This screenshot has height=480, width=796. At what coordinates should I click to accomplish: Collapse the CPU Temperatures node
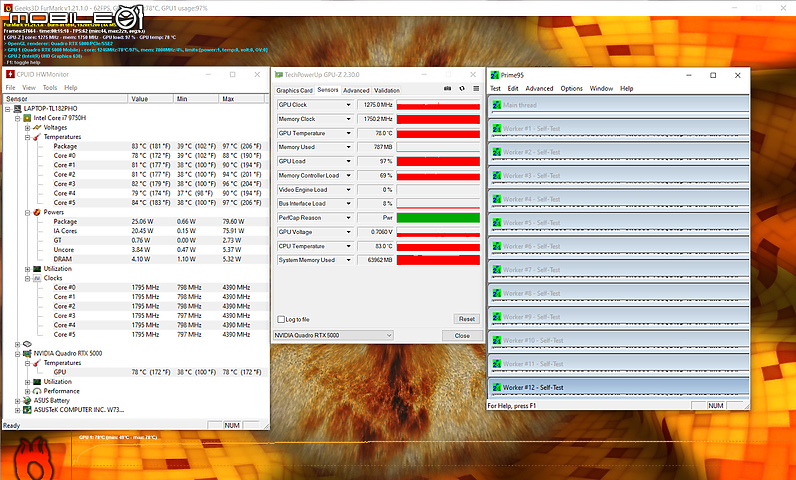(27, 137)
